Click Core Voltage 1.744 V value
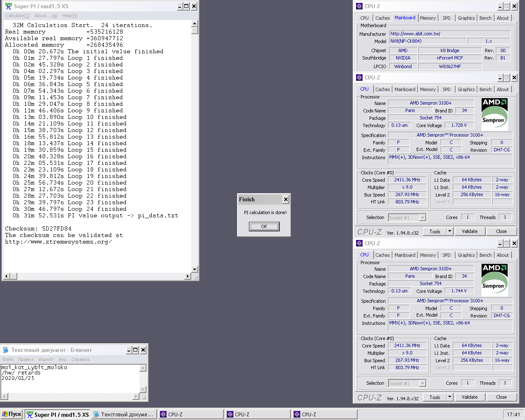Image resolution: width=525 pixels, height=420 pixels. click(x=459, y=291)
